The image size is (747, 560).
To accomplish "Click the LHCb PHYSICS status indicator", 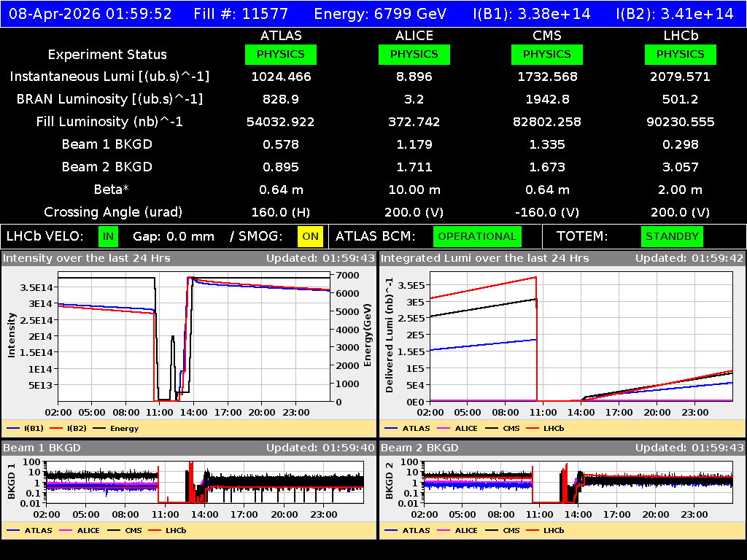I will (680, 54).
